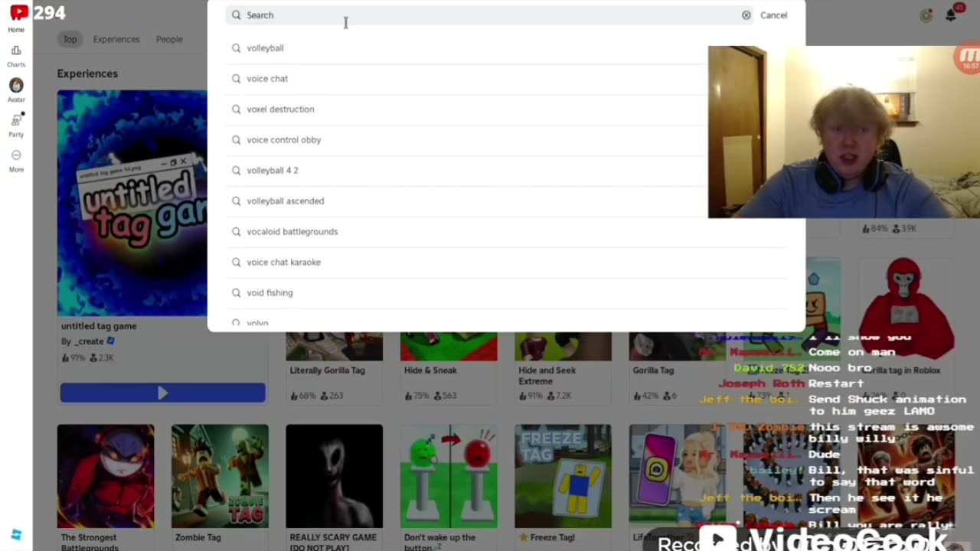Open the untitled tag game thumbnail
Screen dimensions: 980x551
[132, 203]
